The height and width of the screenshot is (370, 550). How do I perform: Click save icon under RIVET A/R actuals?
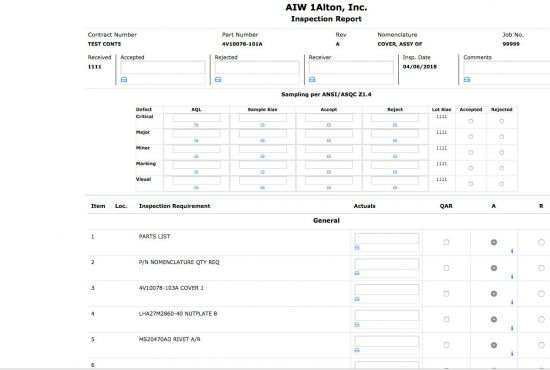[x=357, y=350]
